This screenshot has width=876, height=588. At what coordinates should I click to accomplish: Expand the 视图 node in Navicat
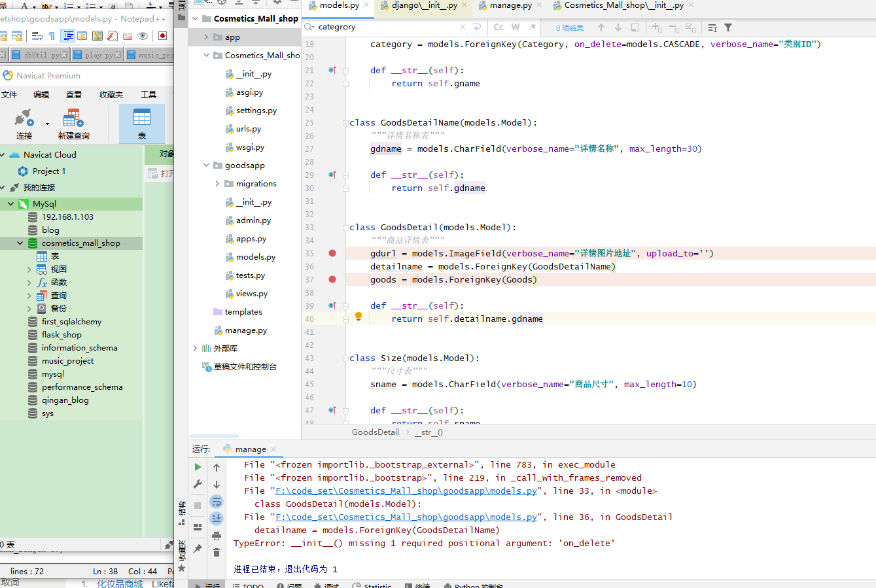click(x=29, y=269)
